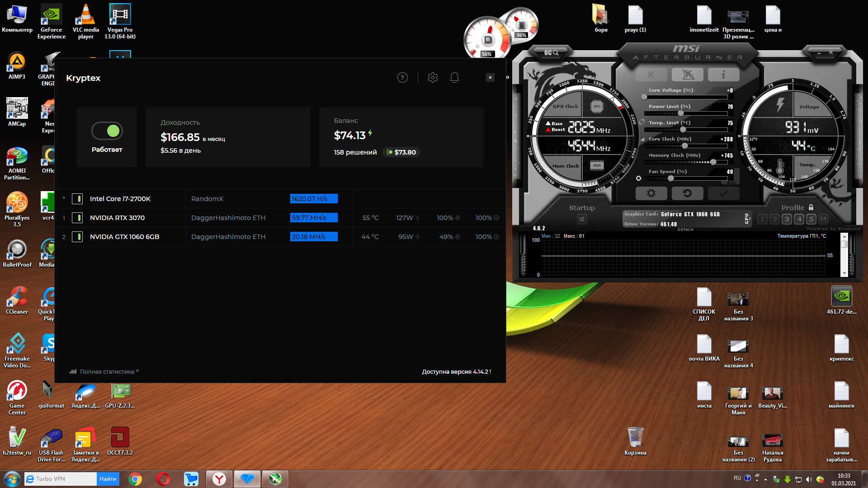Adjust the Power Limit slider handle
This screenshot has height=488, width=868.
[x=681, y=113]
